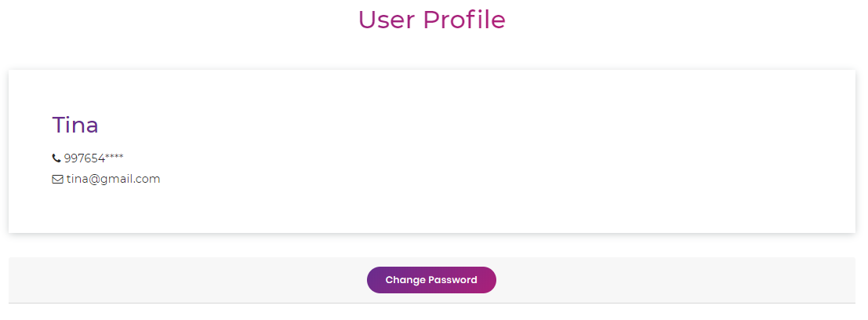868x320 pixels.
Task: Click the envelope email icon
Action: [x=57, y=180]
